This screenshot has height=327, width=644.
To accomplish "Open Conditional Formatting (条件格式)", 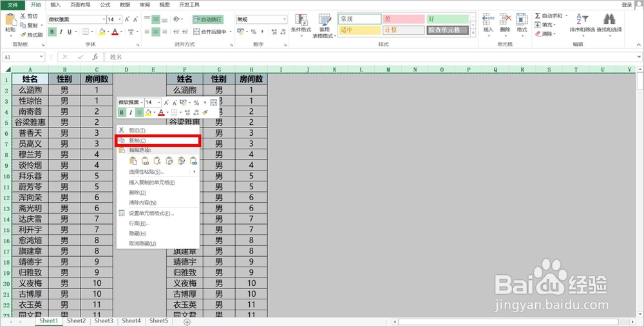I will point(301,26).
